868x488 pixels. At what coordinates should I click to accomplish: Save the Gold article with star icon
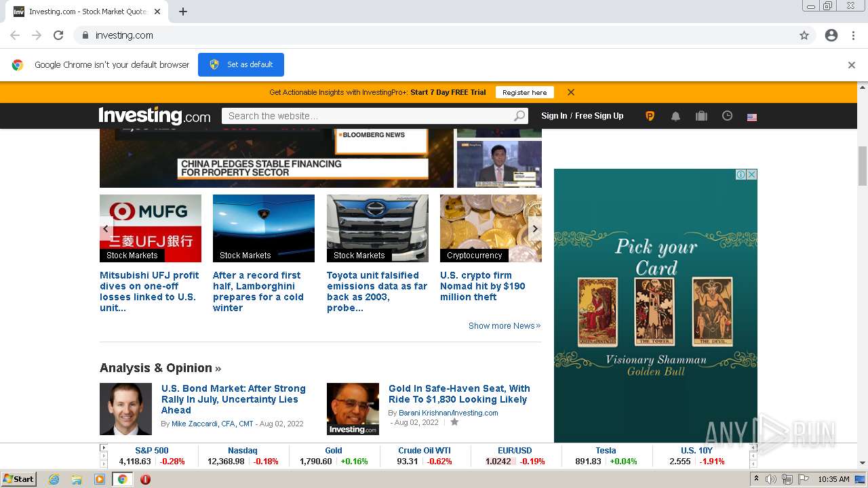point(454,422)
